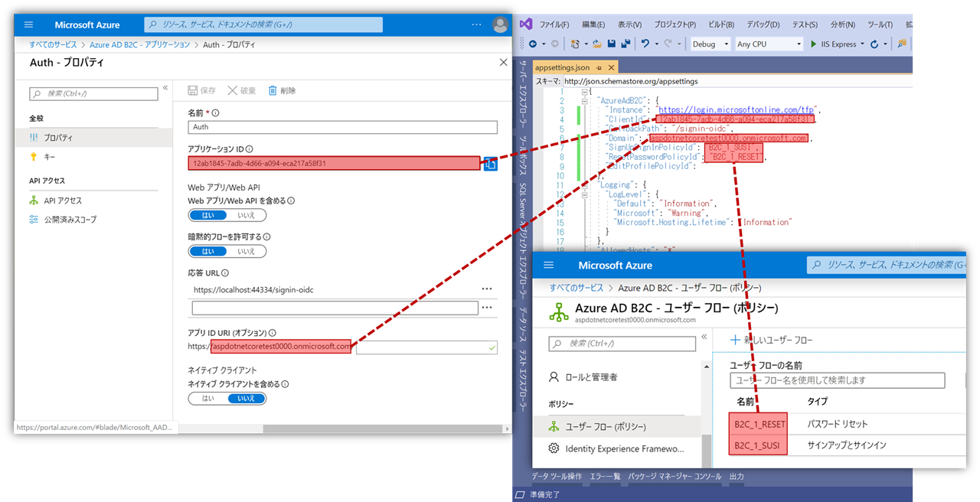This screenshot has width=980, height=502.
Task: Click the Auth blade 検索 search box
Action: pos(93,93)
